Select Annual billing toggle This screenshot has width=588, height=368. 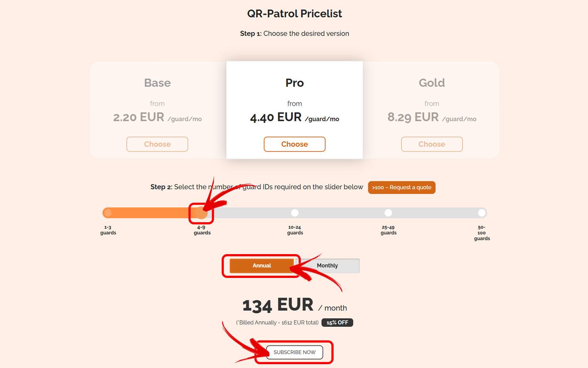point(262,266)
